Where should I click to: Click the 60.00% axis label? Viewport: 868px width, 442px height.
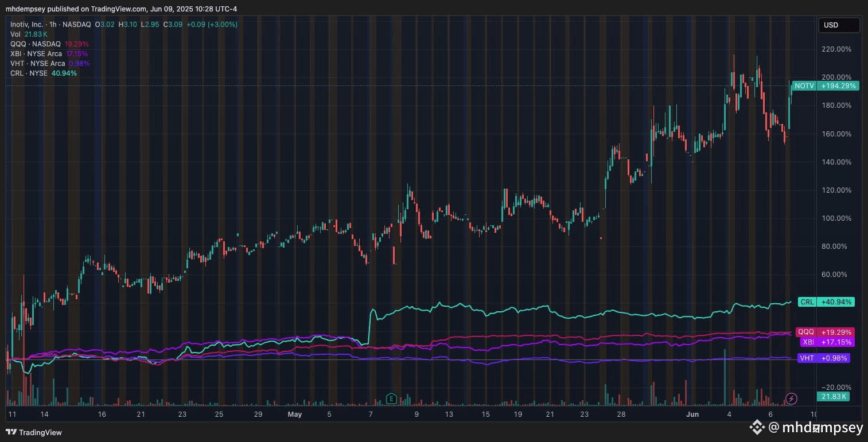(x=835, y=275)
